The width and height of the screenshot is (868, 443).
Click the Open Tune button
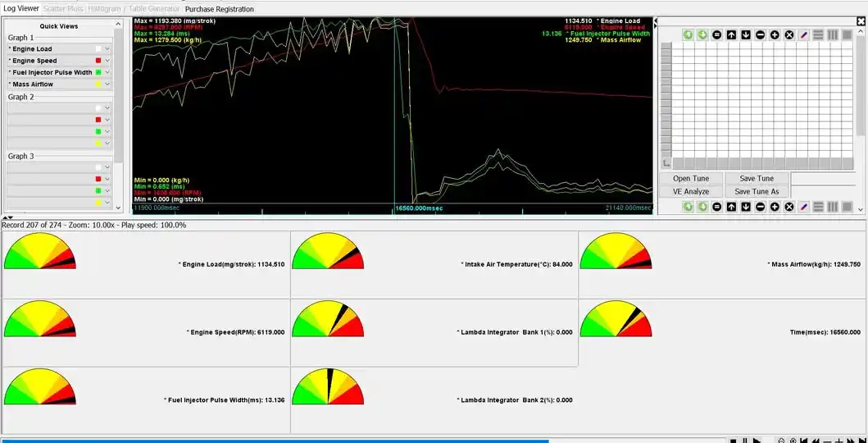coord(693,179)
